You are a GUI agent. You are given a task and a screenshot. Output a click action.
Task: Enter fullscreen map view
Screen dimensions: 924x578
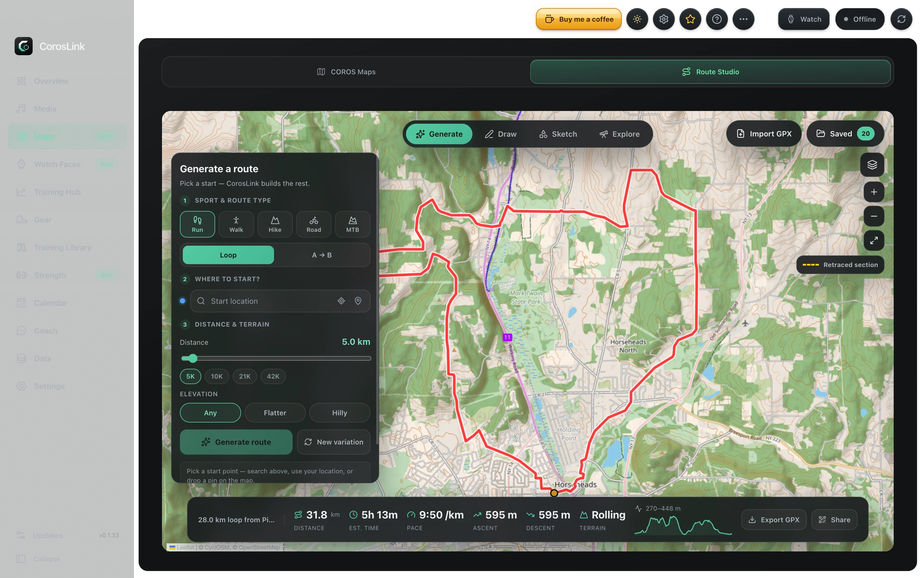873,240
